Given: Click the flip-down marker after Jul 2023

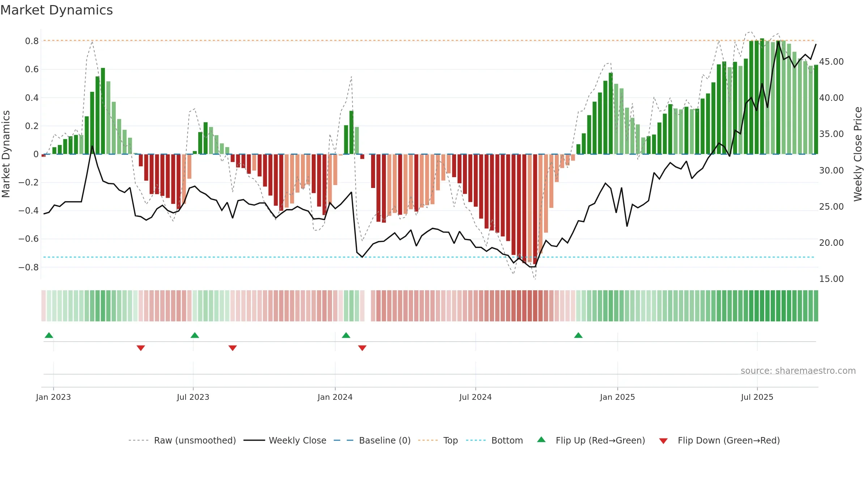Looking at the screenshot, I should pos(233,348).
